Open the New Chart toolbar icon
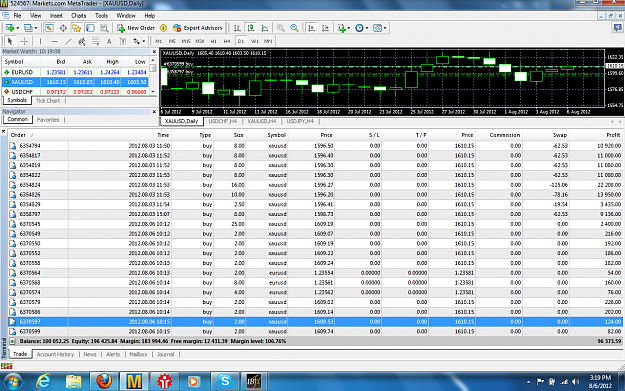Viewport: 625px width, 391px height. tap(10, 28)
